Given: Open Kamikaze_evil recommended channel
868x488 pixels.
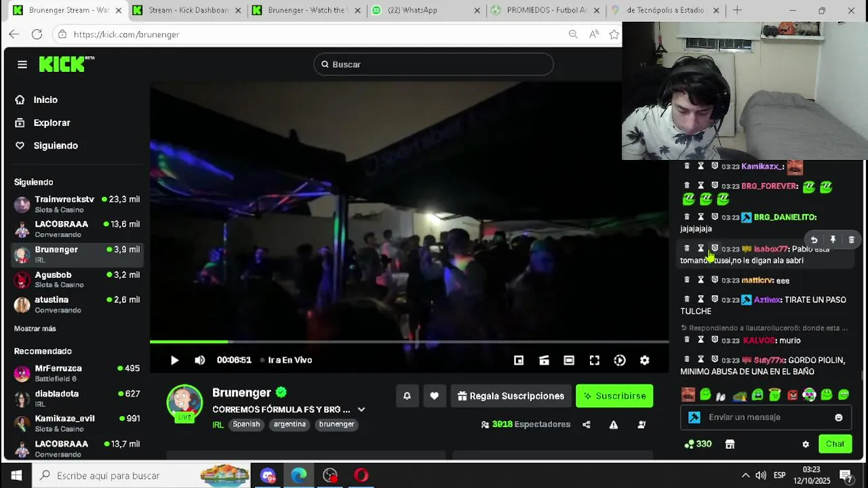Looking at the screenshot, I should click(x=77, y=424).
